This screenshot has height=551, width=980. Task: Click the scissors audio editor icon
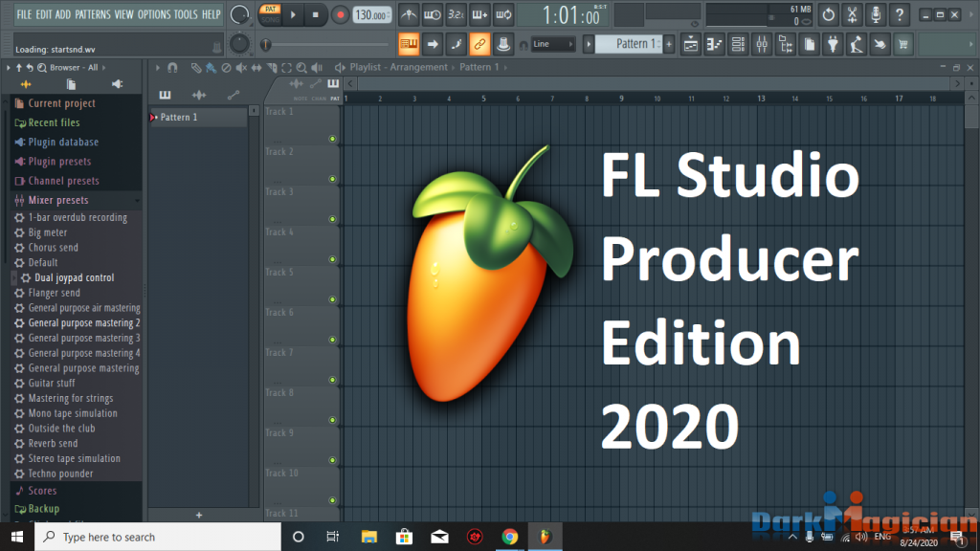[x=852, y=14]
